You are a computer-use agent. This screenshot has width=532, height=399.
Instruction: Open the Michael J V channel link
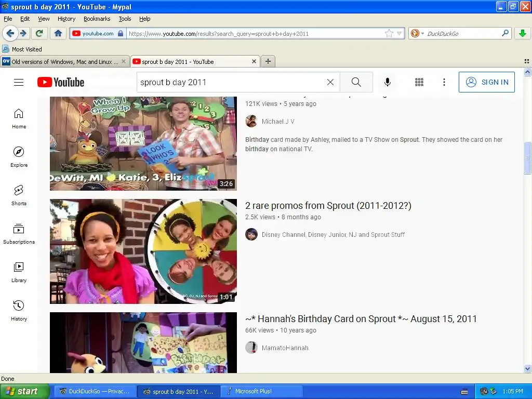[x=278, y=121]
